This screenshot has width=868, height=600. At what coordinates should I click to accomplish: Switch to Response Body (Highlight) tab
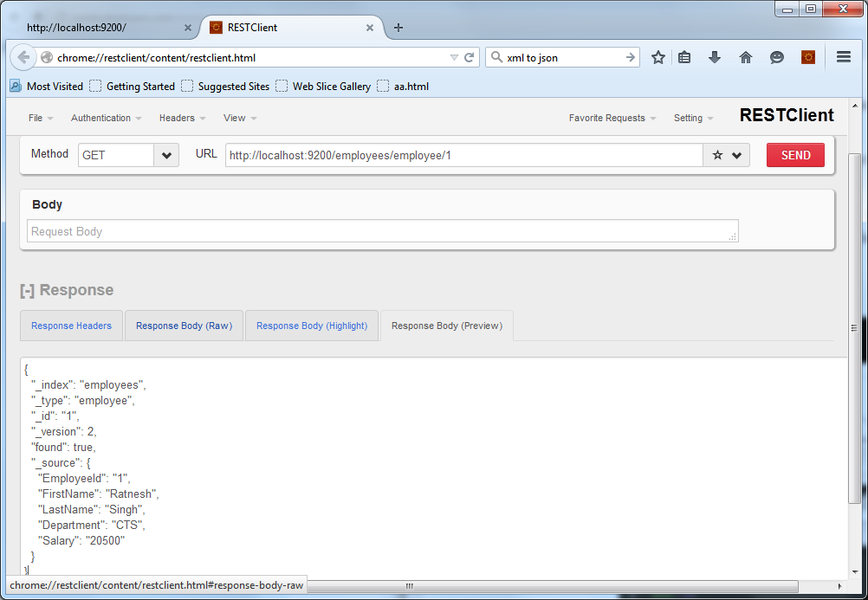[312, 326]
